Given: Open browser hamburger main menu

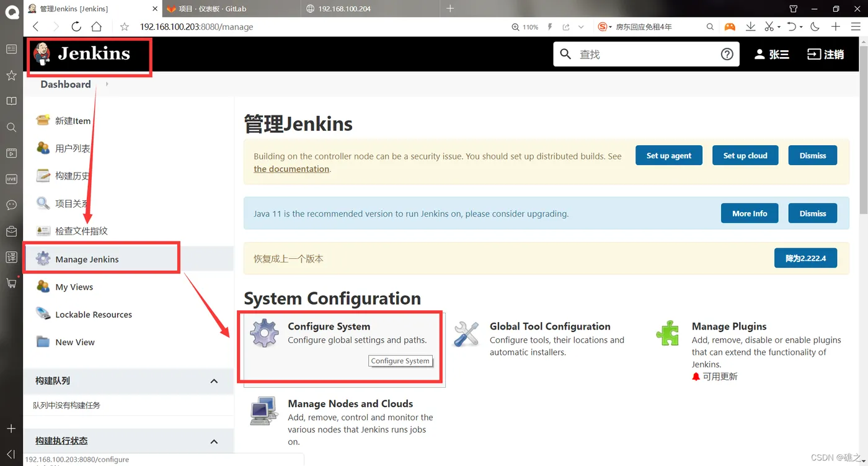Looking at the screenshot, I should click(856, 27).
